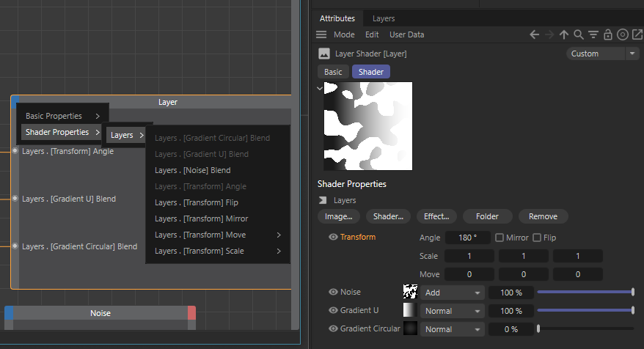644x349 pixels.
Task: Select the Shader tab
Action: (x=371, y=72)
